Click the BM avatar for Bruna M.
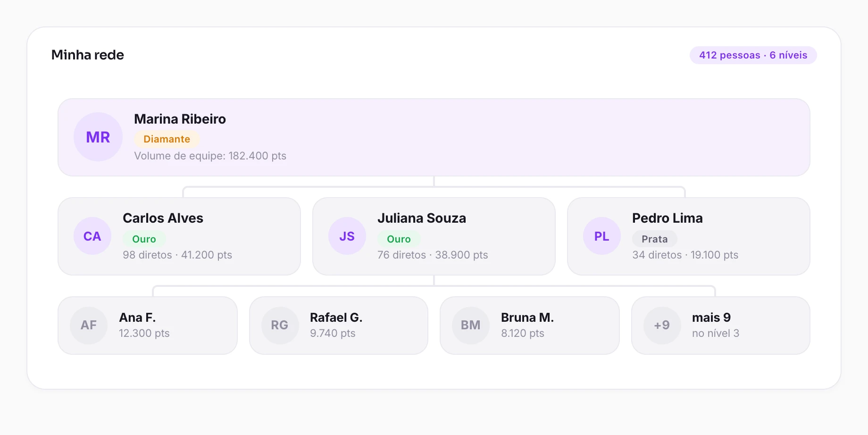The width and height of the screenshot is (868, 435). 471,325
